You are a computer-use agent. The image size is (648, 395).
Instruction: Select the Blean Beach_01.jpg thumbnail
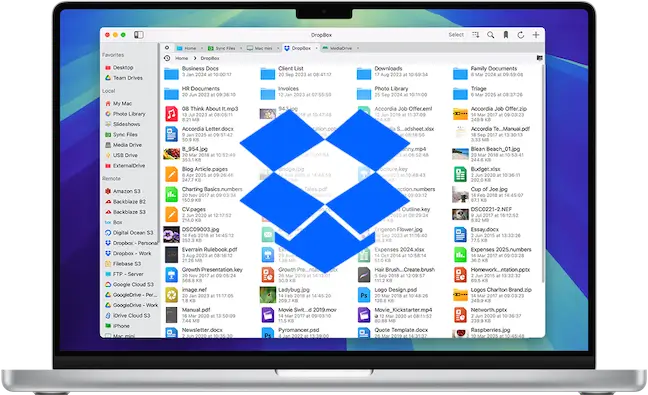(460, 154)
